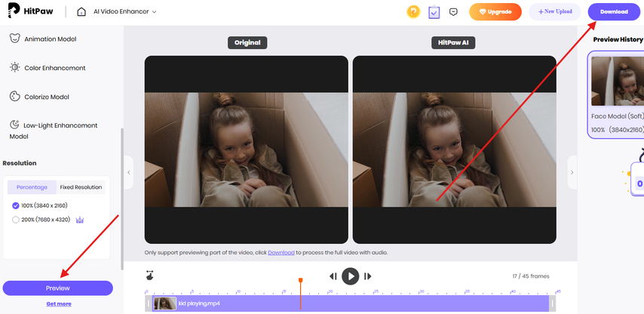
Task: Click the left trim handle of clip
Action: [149, 303]
